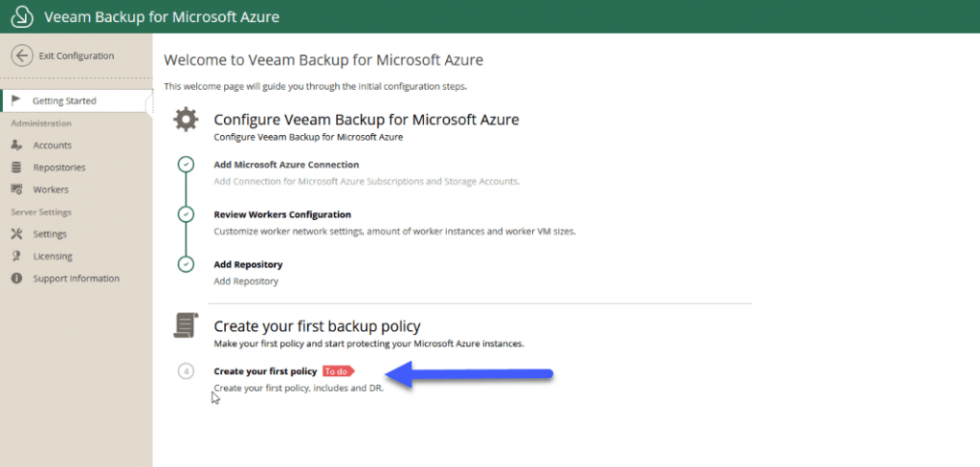
Task: Click the Settings tools icon
Action: point(17,233)
